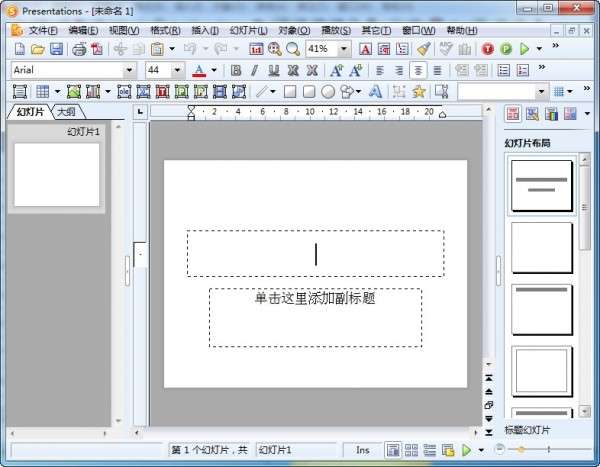Click the font color red A swatch
The width and height of the screenshot is (600, 467).
[199, 70]
